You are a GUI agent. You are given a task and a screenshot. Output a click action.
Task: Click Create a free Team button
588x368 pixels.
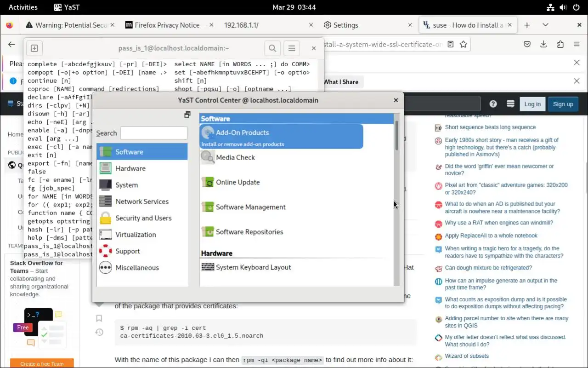tap(42, 363)
